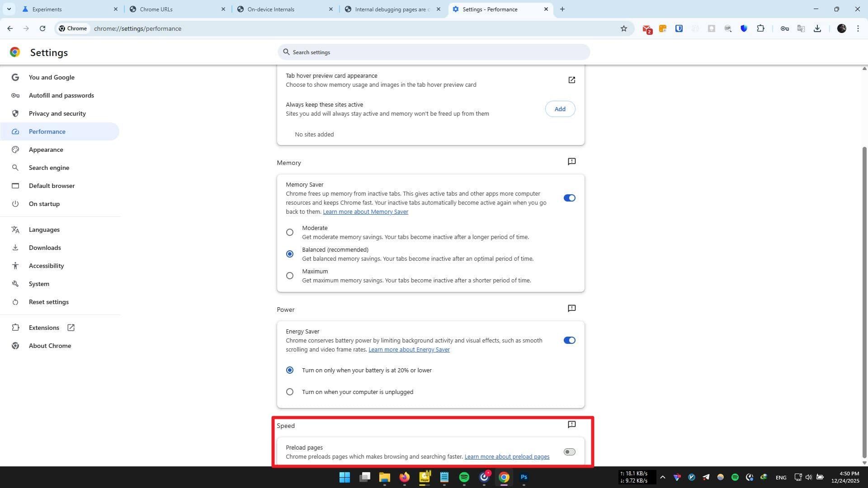Select Appearance in the settings sidebar

[46, 150]
